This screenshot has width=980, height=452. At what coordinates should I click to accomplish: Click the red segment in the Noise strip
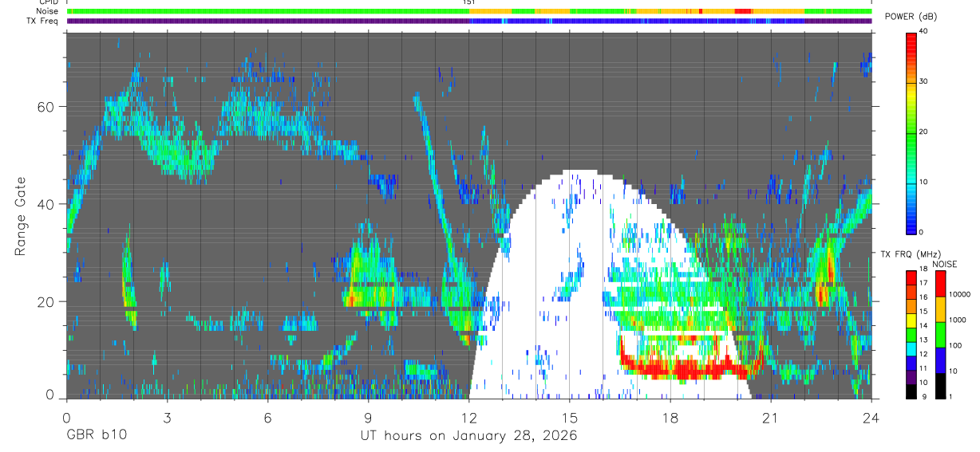coord(742,11)
